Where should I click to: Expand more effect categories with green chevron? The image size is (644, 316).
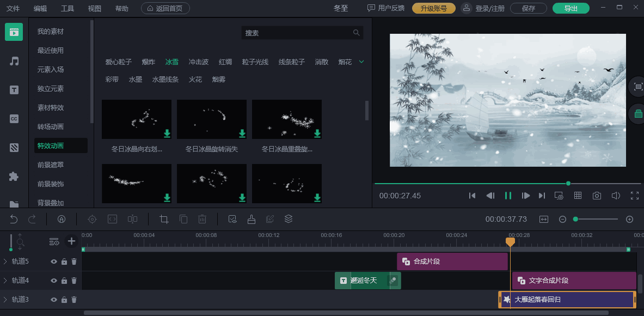point(361,62)
